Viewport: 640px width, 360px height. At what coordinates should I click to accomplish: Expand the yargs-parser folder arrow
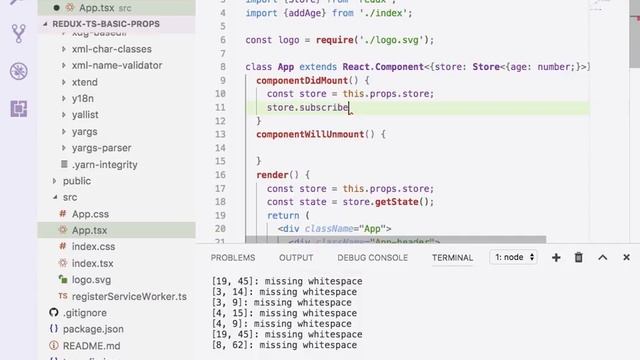64,148
